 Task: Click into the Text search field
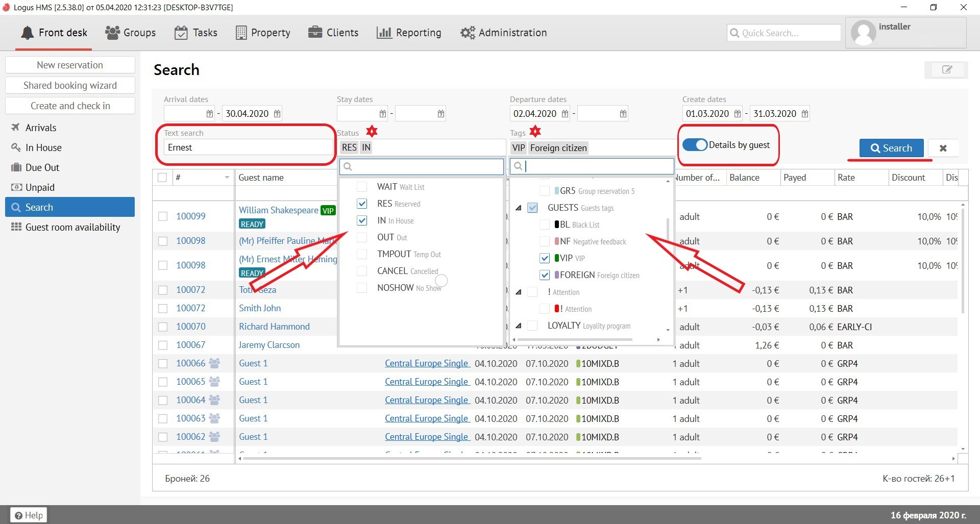248,147
